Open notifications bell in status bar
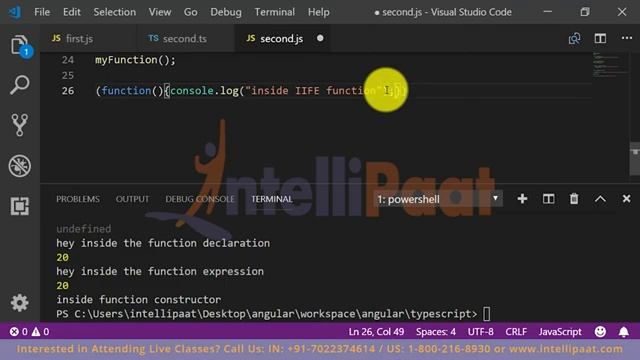The image size is (640, 360). point(624,331)
